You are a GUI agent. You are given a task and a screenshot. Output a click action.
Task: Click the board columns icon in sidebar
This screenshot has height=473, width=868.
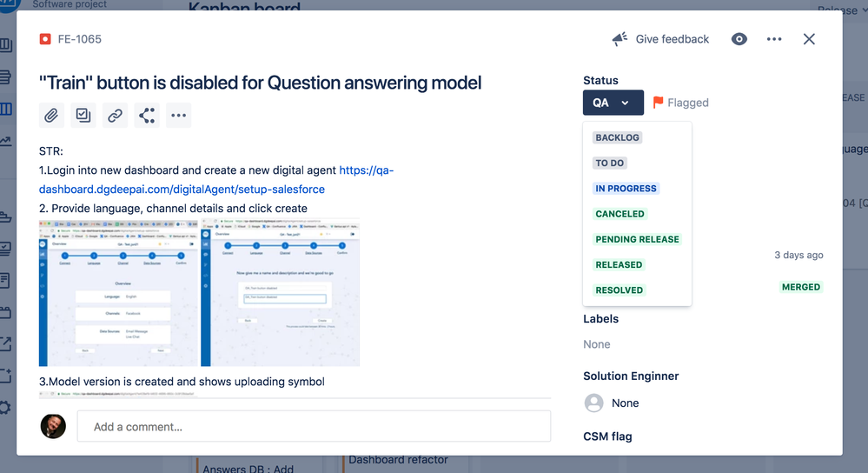click(x=5, y=109)
